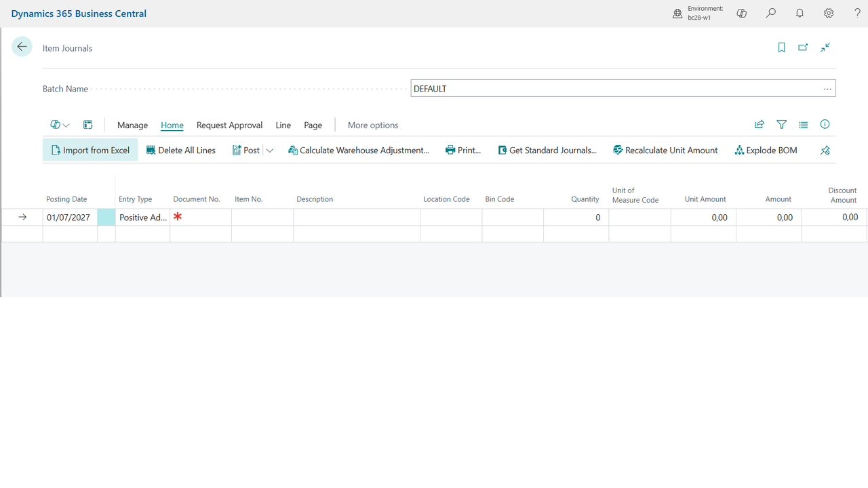Open the page in a new window

[x=803, y=47]
